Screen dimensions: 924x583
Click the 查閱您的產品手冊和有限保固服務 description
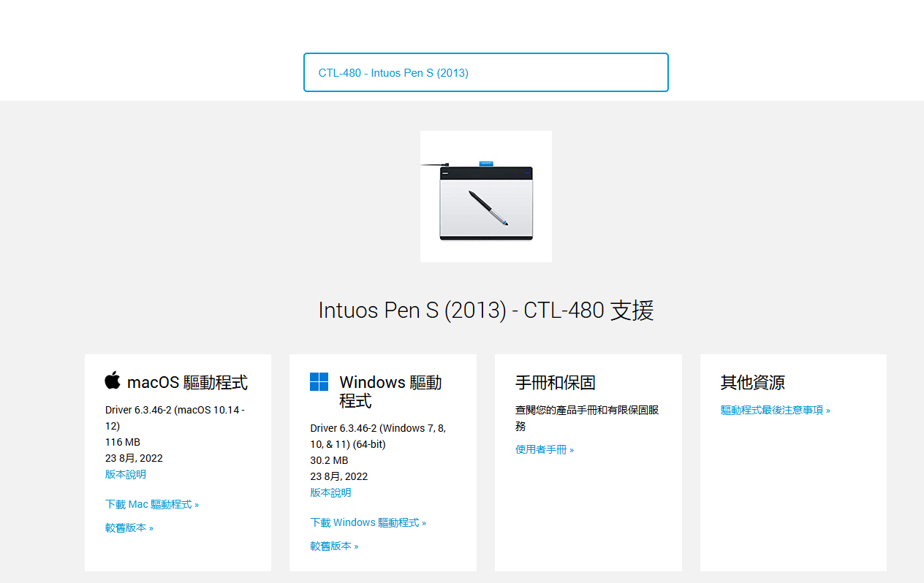587,418
